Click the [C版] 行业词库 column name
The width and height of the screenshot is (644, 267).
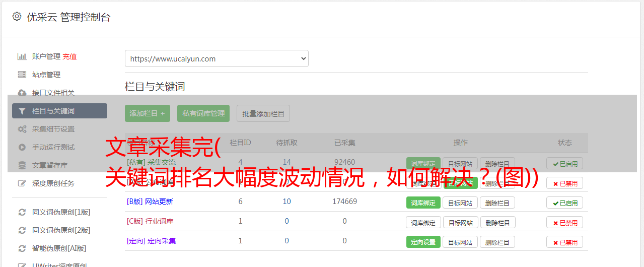[x=150, y=221]
